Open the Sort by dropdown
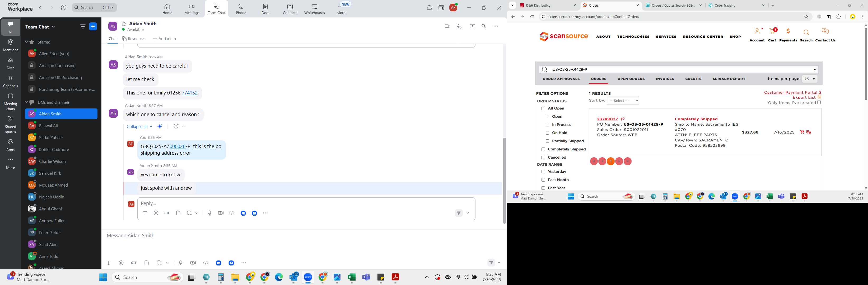The width and height of the screenshot is (868, 285). (x=623, y=101)
